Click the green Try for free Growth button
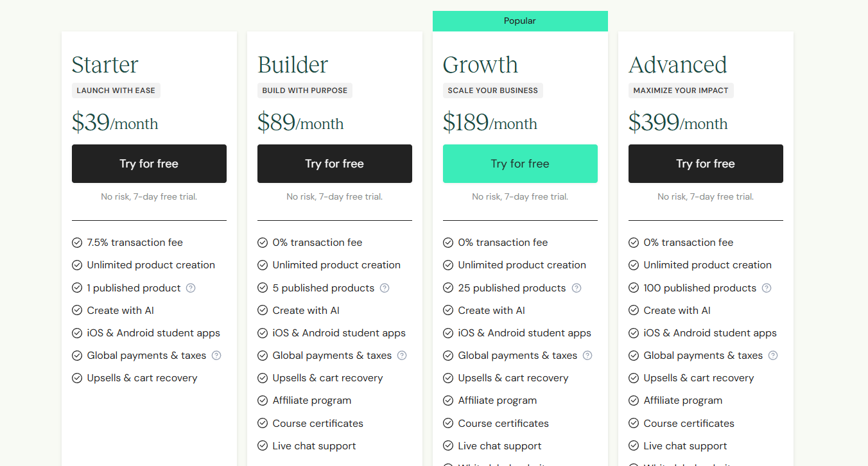Image resolution: width=868 pixels, height=466 pixels. pyautogui.click(x=520, y=164)
